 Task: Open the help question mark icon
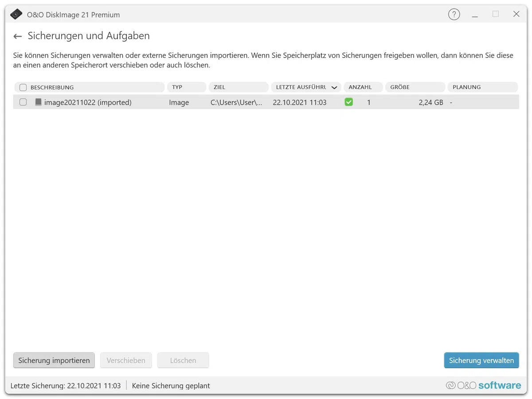tap(454, 15)
